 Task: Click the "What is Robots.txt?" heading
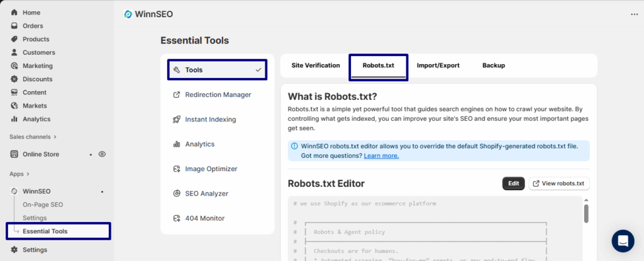332,97
